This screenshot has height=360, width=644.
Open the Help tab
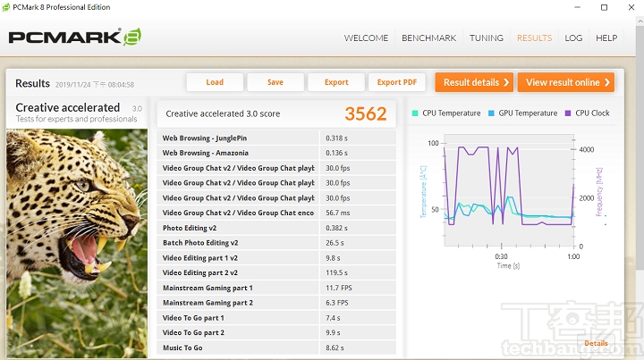pos(606,38)
